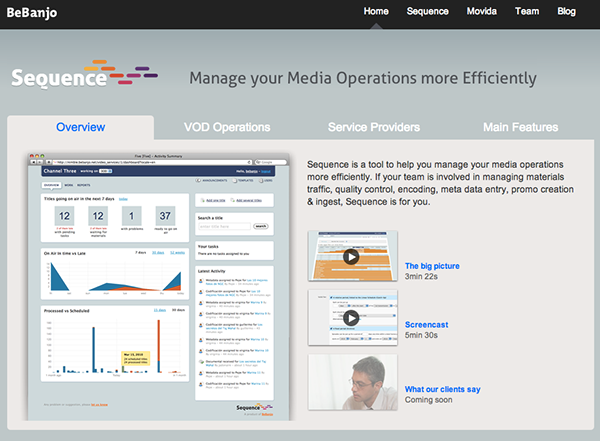Viewport: 600px width, 441px height.
Task: Open Movida in top navigation
Action: pyautogui.click(x=481, y=11)
